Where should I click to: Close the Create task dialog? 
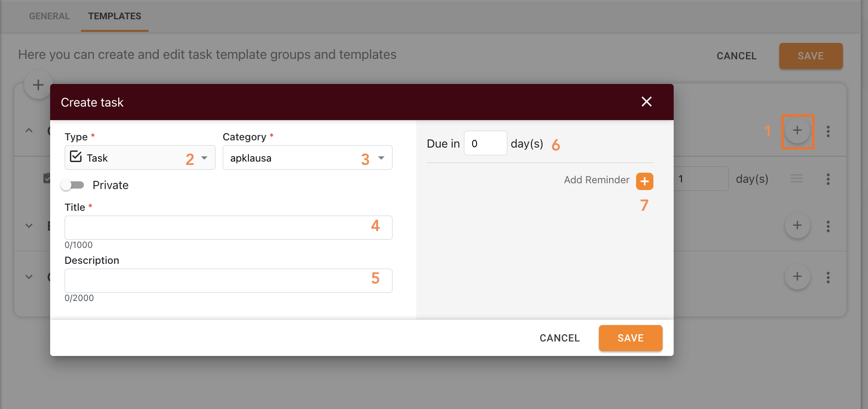[646, 102]
